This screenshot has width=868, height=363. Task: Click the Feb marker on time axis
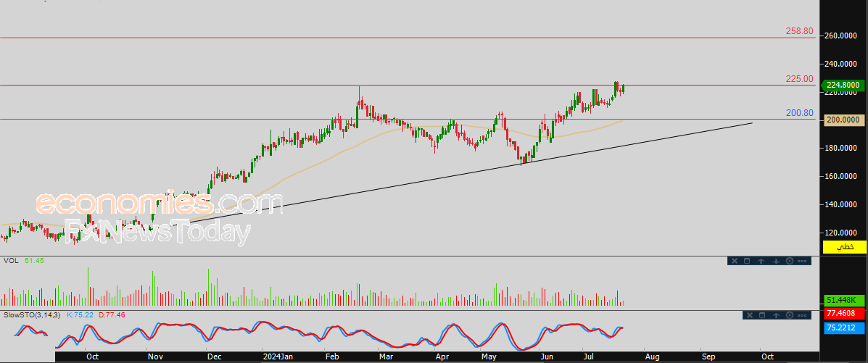pyautogui.click(x=334, y=356)
